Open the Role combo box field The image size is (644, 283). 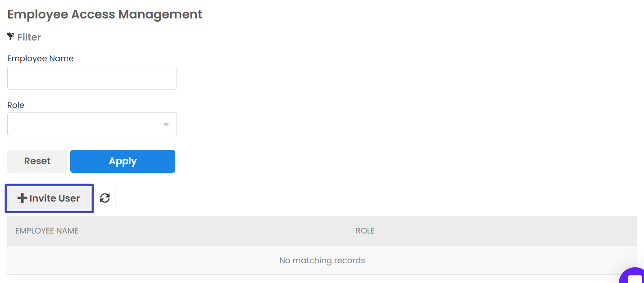point(86,125)
